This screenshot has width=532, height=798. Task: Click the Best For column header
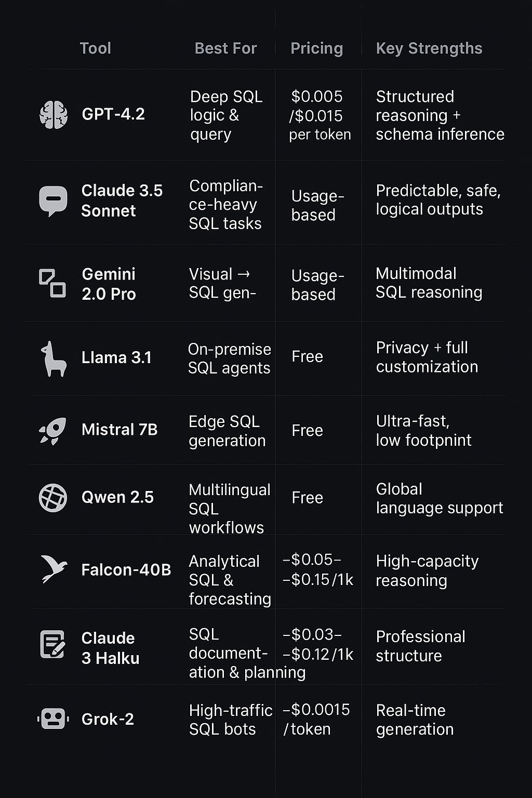coord(225,48)
